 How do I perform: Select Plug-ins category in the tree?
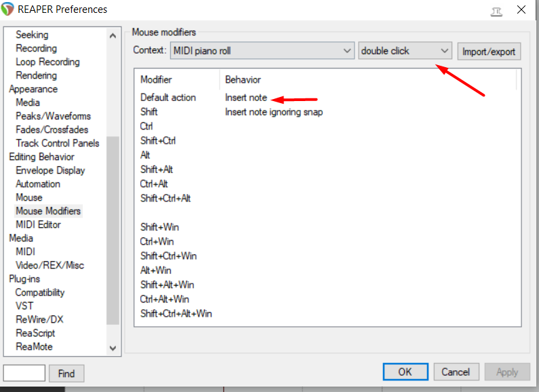pos(24,279)
